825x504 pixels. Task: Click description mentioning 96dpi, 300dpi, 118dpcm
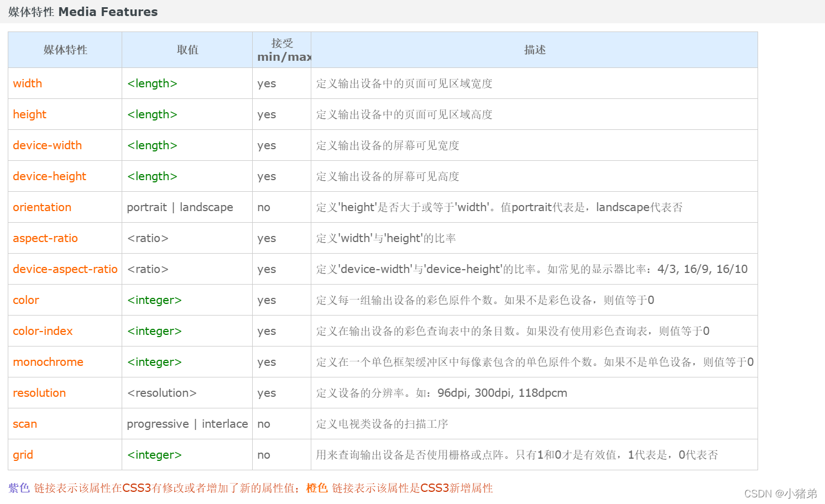coord(442,393)
